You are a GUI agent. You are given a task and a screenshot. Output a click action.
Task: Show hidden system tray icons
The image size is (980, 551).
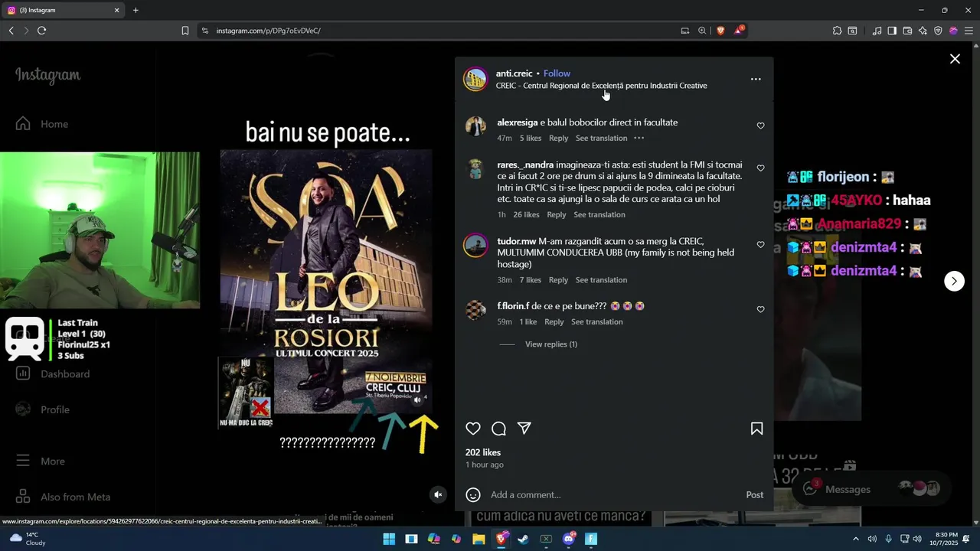[856, 539]
